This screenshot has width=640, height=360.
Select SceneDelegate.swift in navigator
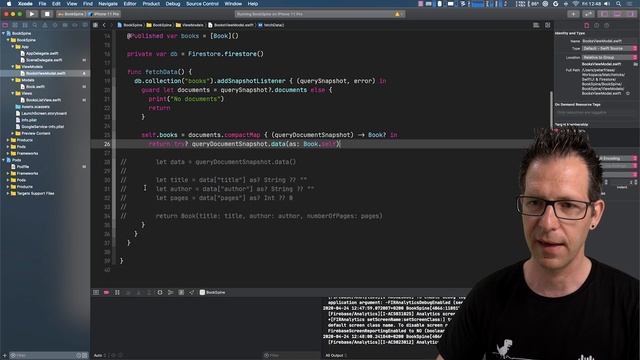tap(41, 60)
